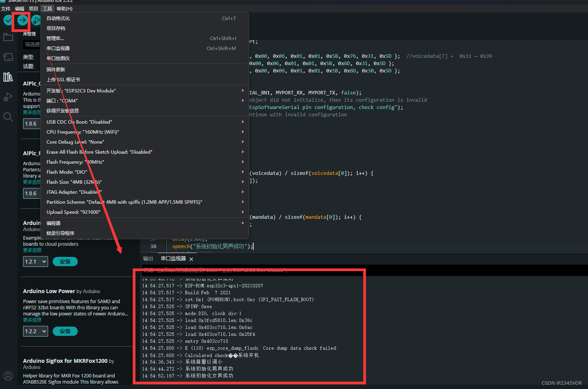This screenshot has height=389, width=588.
Task: Open the 1.0.6 version dropdown of the Portenta library
Action: (x=32, y=193)
